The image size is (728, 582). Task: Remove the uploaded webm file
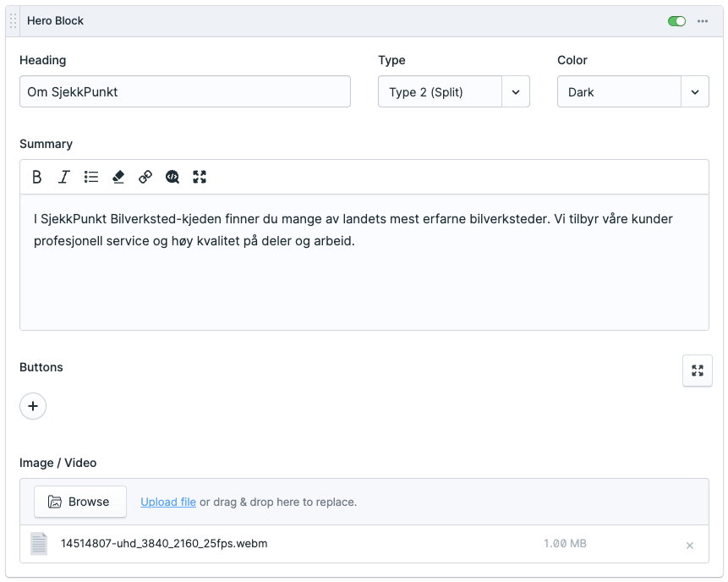[x=689, y=545]
